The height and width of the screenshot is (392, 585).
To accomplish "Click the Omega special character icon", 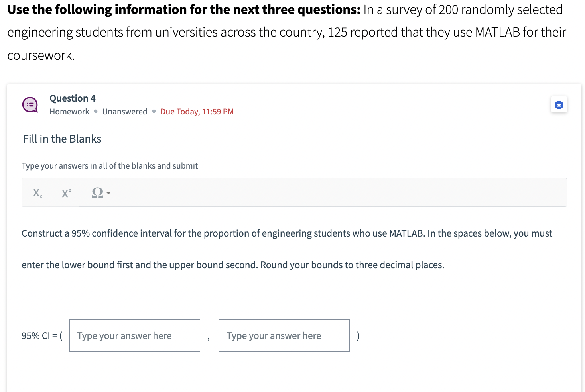I will [x=97, y=192].
